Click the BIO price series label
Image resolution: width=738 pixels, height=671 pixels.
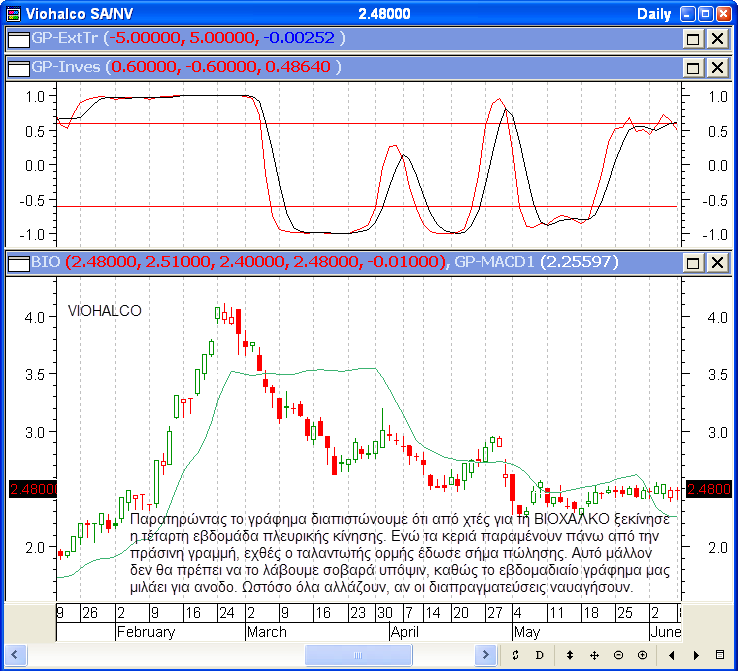(x=46, y=261)
